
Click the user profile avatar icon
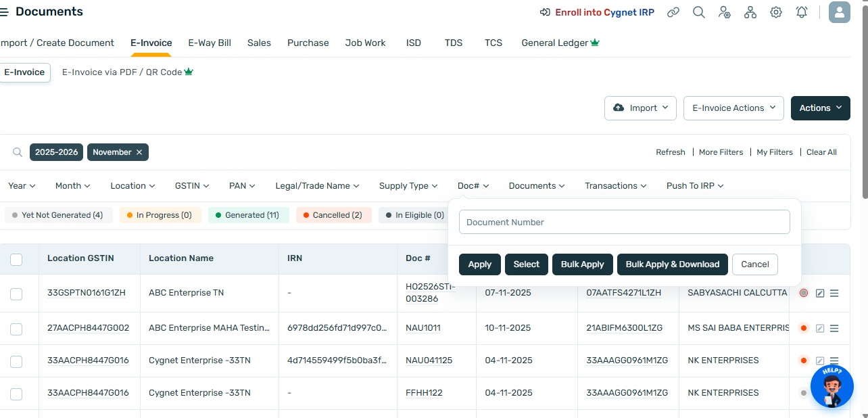[x=839, y=12]
